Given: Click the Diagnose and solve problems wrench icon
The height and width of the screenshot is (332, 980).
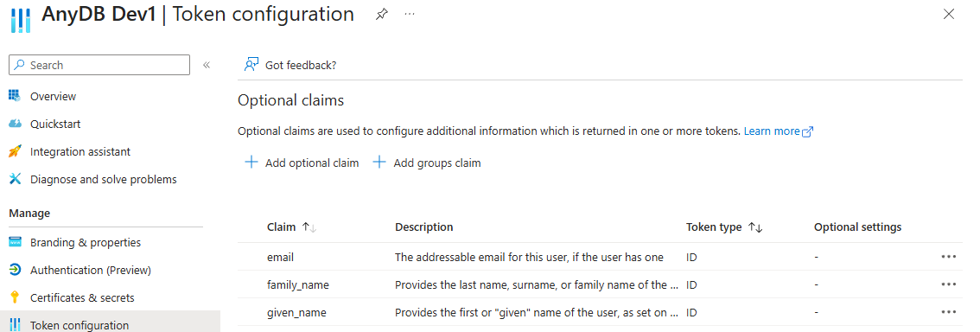Looking at the screenshot, I should pos(15,179).
